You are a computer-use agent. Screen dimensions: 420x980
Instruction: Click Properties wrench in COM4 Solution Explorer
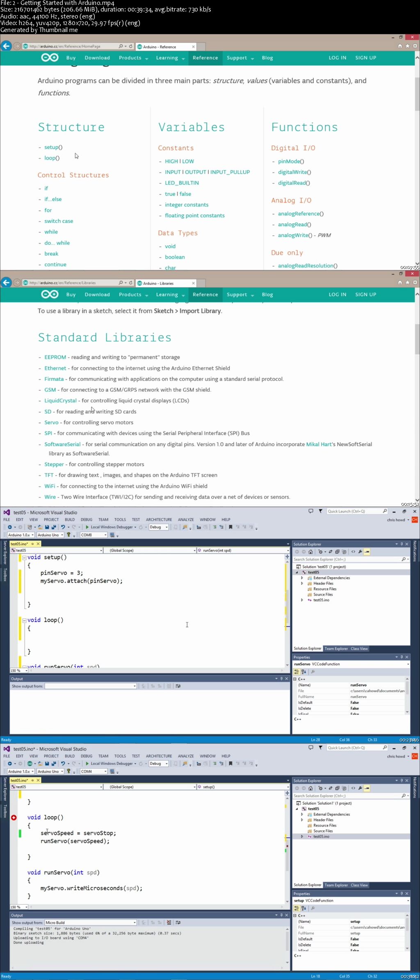pos(360,788)
